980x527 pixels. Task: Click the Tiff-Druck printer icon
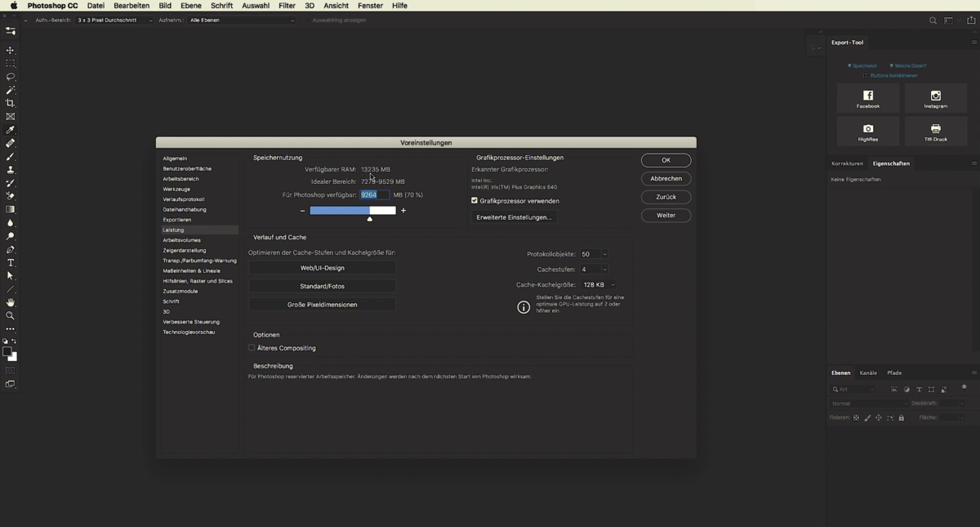coord(936,129)
